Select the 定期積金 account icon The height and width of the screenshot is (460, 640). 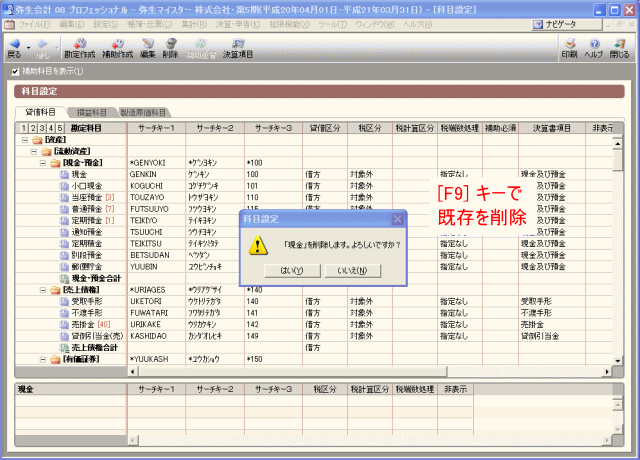(64, 244)
